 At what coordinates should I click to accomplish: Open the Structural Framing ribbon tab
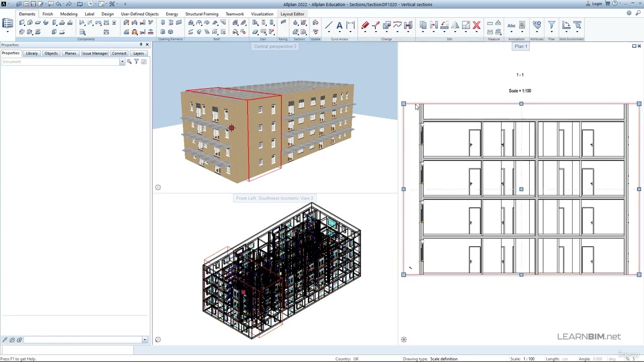click(x=202, y=14)
